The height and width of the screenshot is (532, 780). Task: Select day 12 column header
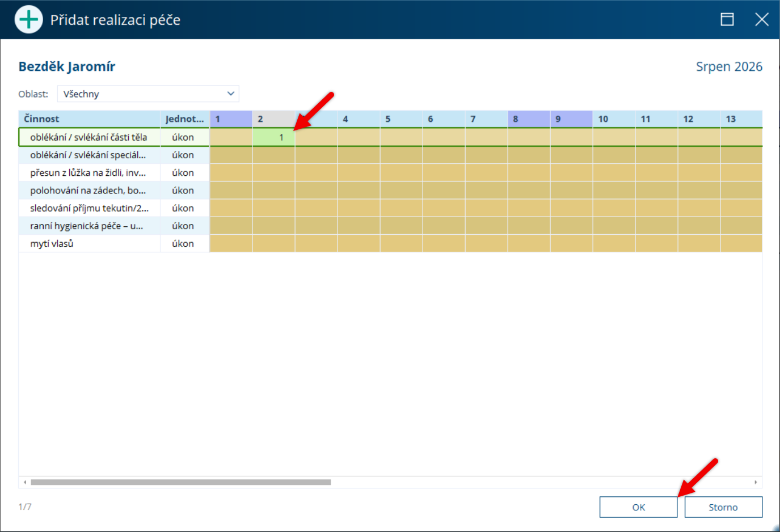(x=699, y=119)
